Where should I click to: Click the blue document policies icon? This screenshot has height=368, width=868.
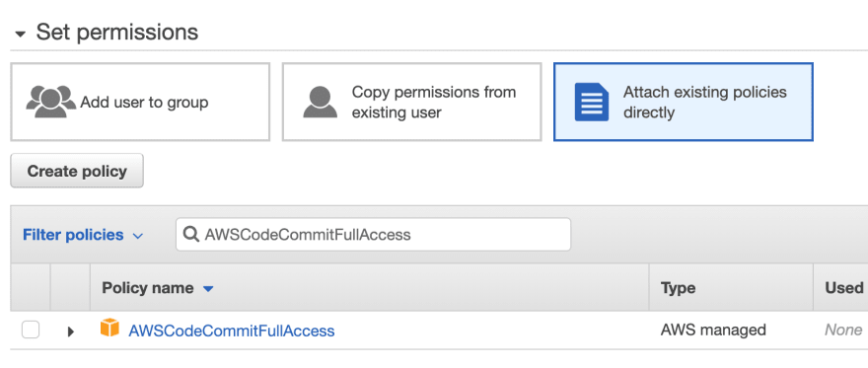coord(592,102)
